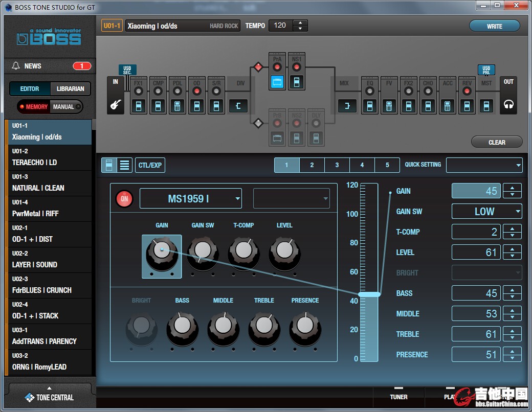The width and height of the screenshot is (532, 412).
Task: Open the empty dropdown beside preamp type
Action: point(292,199)
